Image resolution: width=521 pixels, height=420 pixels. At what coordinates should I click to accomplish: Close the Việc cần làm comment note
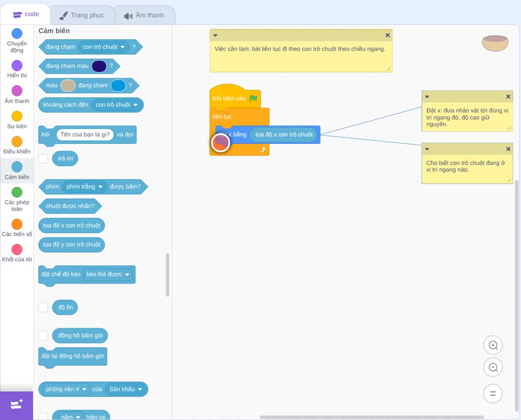(x=388, y=35)
